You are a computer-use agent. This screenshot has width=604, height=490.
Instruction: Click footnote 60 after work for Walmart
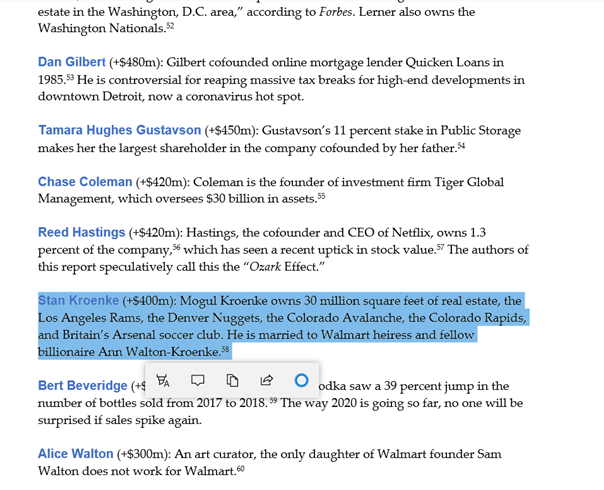[241, 468]
